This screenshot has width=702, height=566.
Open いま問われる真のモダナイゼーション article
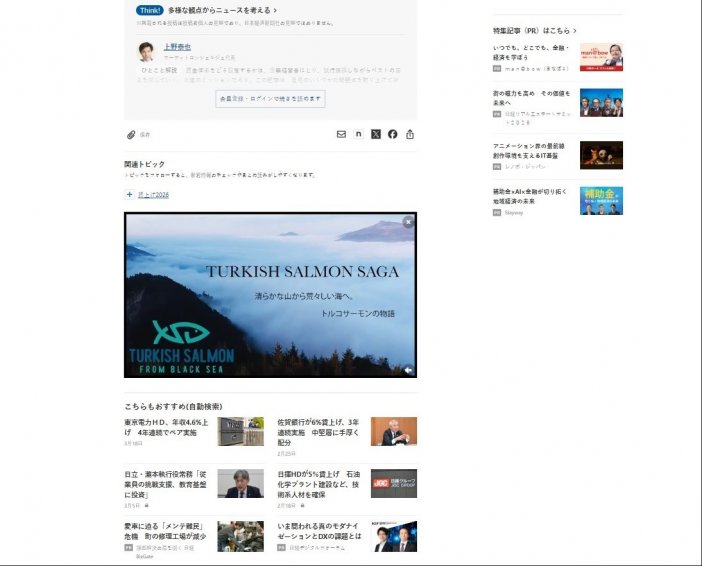(319, 531)
